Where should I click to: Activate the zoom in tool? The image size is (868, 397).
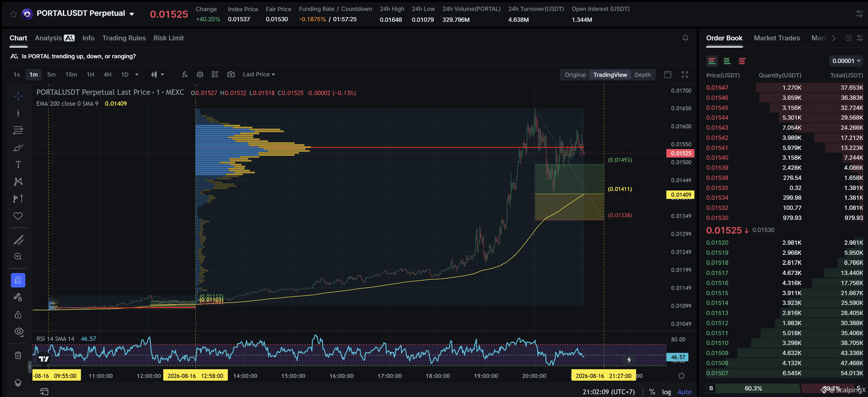tap(18, 257)
